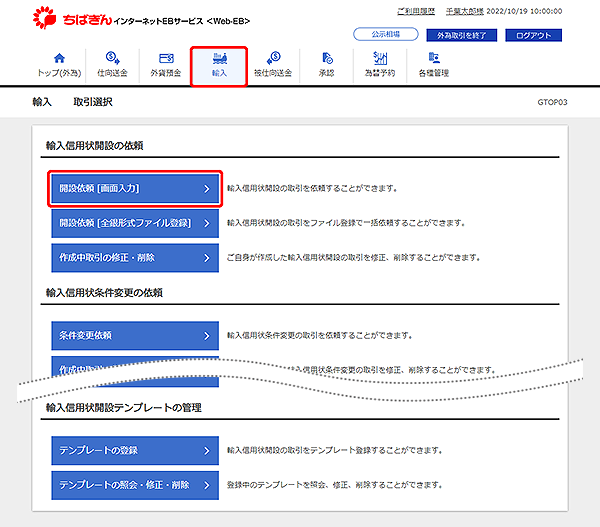Click the 為替予約 chart icon
This screenshot has height=527, width=600.
point(380,58)
